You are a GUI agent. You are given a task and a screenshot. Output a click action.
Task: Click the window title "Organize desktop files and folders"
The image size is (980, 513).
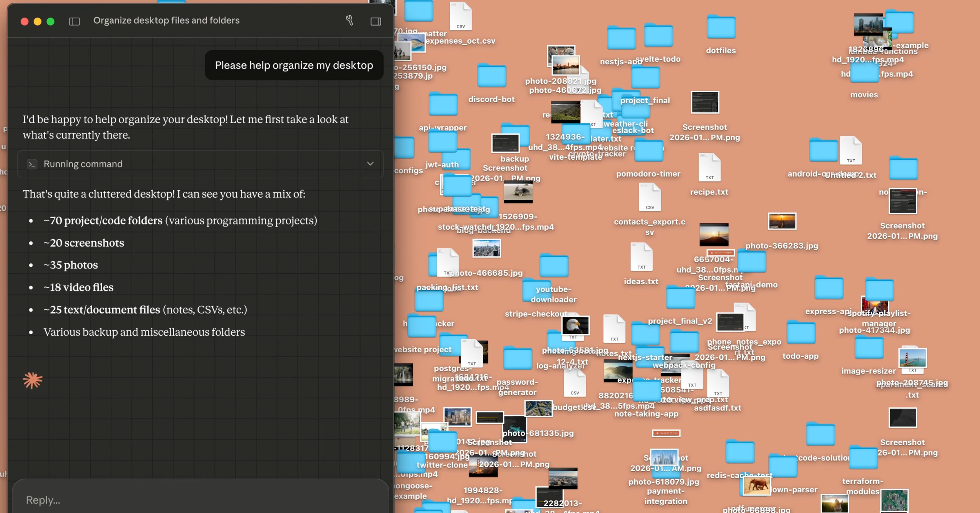(166, 20)
